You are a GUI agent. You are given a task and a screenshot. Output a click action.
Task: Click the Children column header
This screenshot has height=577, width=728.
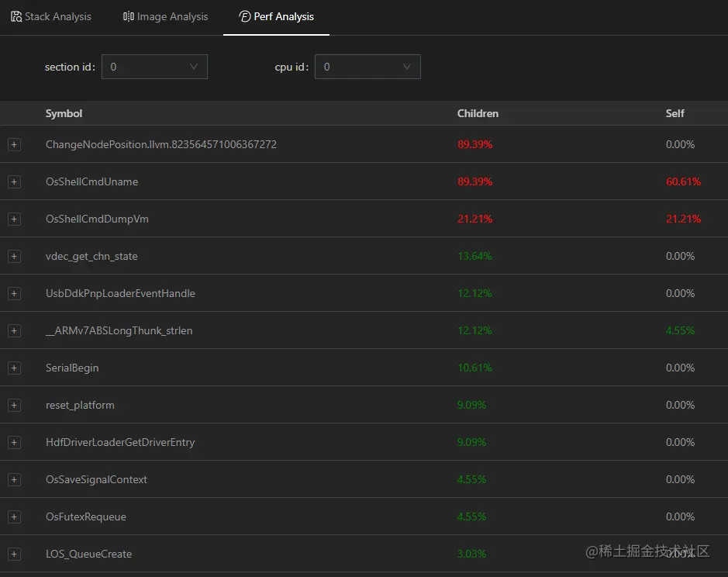pos(478,113)
